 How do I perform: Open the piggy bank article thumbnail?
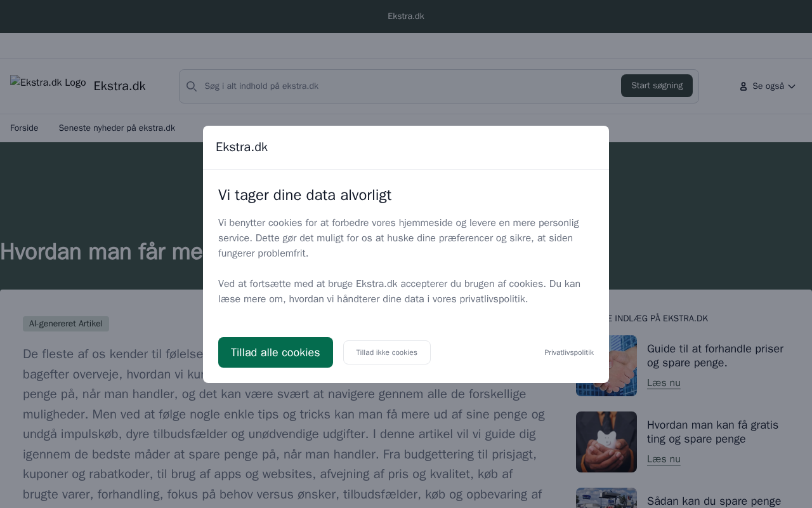pos(606,442)
